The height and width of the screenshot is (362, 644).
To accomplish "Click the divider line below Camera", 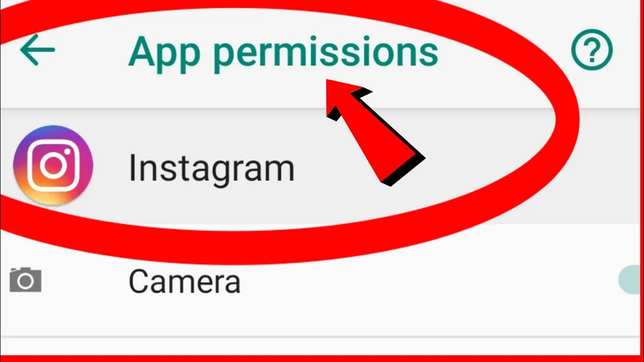I will pos(322,336).
